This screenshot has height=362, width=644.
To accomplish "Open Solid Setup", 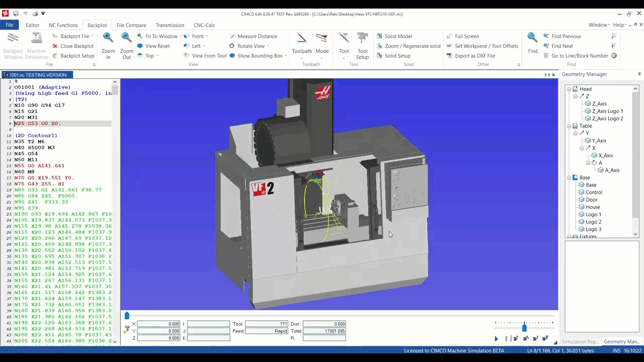I will click(x=393, y=56).
